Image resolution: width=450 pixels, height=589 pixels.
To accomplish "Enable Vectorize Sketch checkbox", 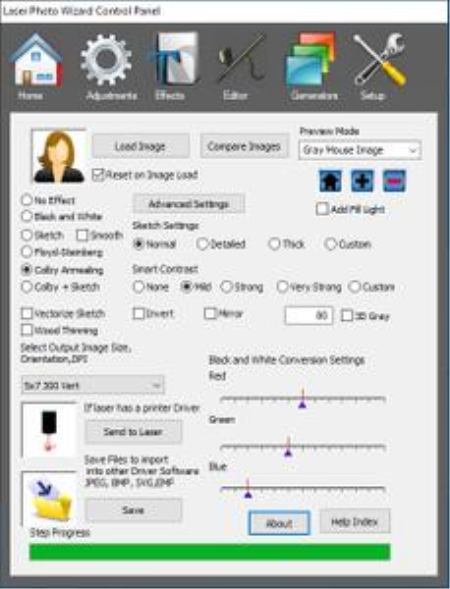I will click(x=27, y=313).
